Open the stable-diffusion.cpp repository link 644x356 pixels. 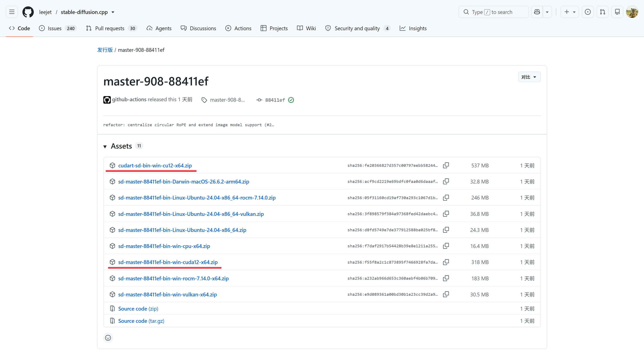[84, 12]
